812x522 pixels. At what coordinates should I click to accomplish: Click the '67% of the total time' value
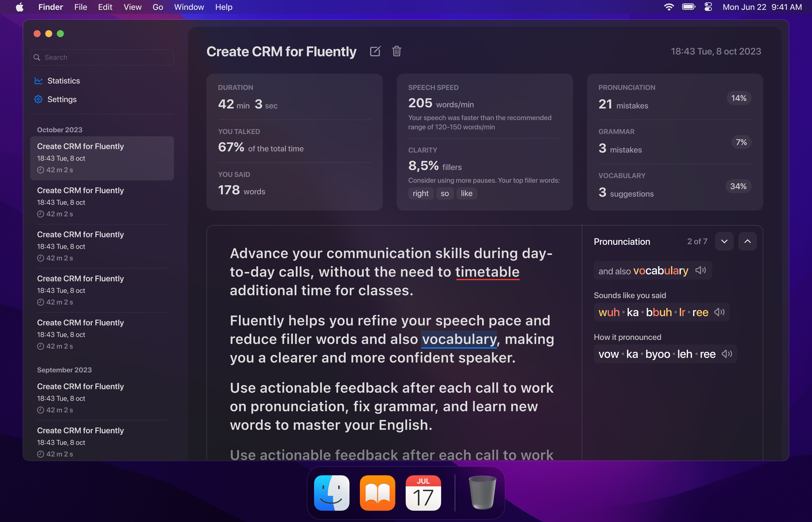pos(261,147)
